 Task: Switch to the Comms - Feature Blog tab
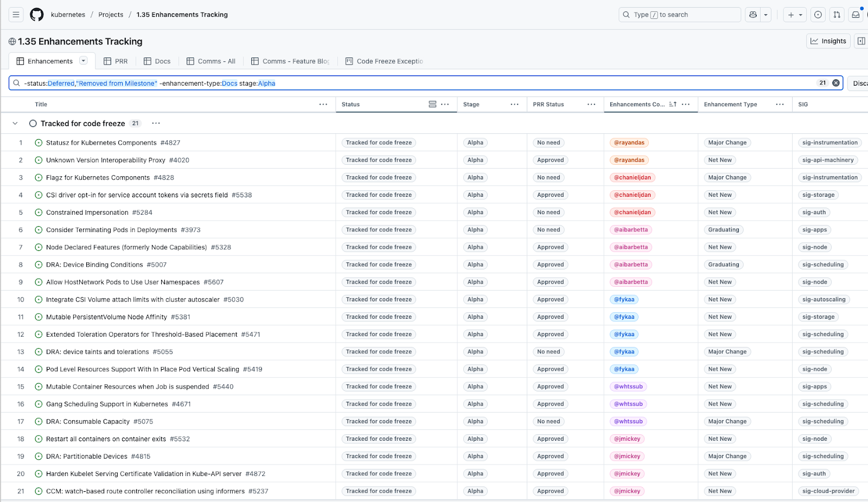pos(290,61)
